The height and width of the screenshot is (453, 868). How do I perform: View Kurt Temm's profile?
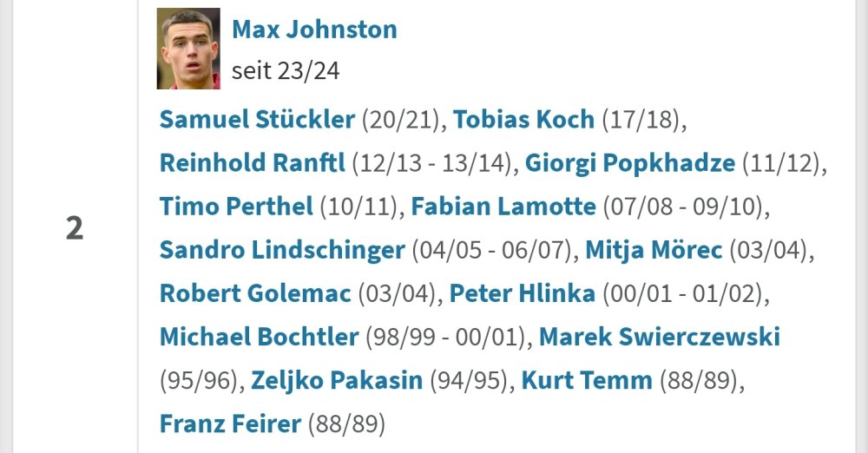(587, 380)
